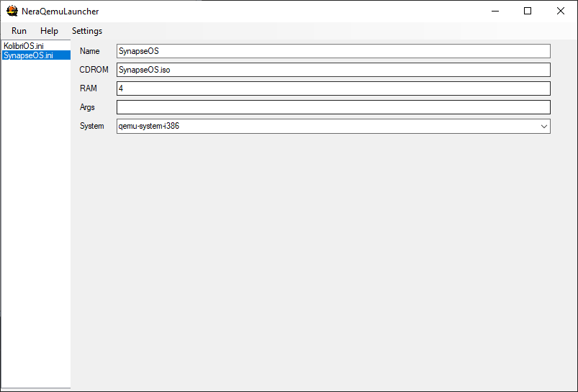The height and width of the screenshot is (392, 578).
Task: Click the NeraQemuLauncher title bar text
Action: (60, 12)
